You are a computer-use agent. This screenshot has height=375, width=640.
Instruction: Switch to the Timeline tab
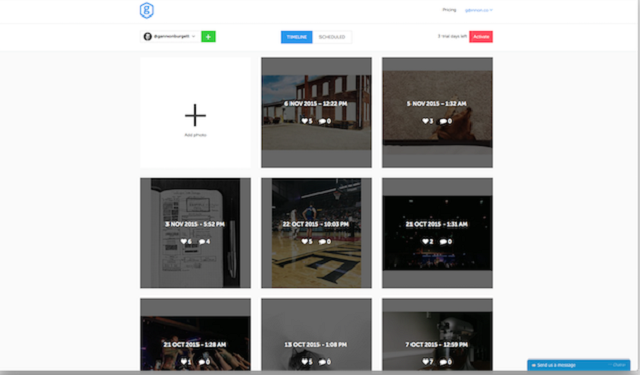click(297, 37)
